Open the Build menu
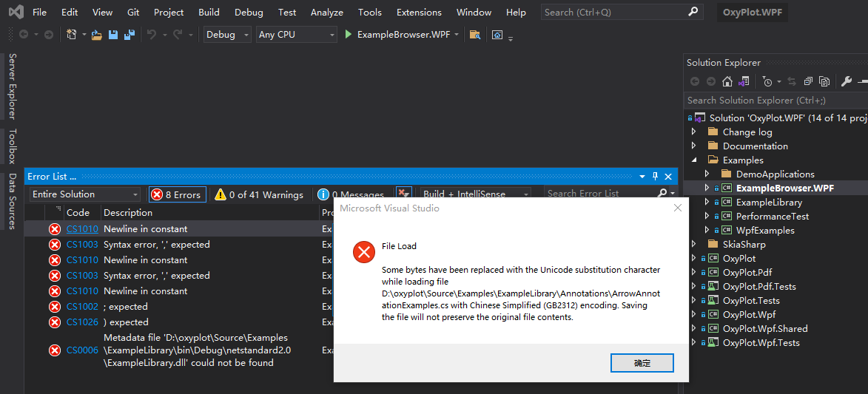868x394 pixels. coord(209,12)
